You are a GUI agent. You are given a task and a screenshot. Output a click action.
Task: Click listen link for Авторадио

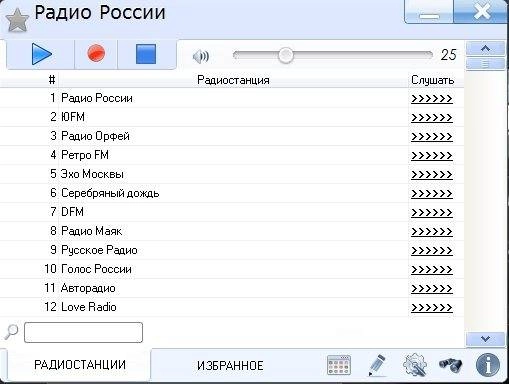point(432,289)
